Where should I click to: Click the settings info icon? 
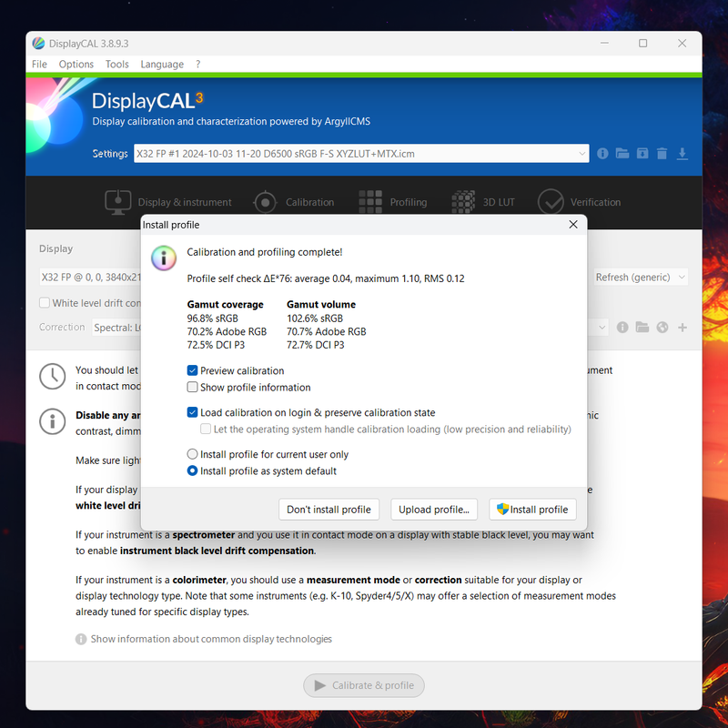(602, 153)
